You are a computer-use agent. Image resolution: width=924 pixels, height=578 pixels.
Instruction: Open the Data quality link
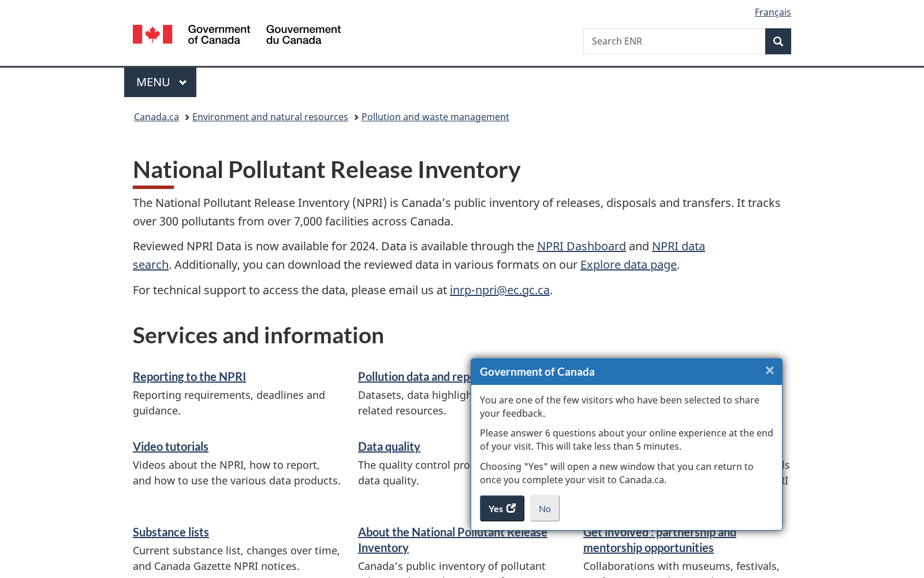point(389,447)
